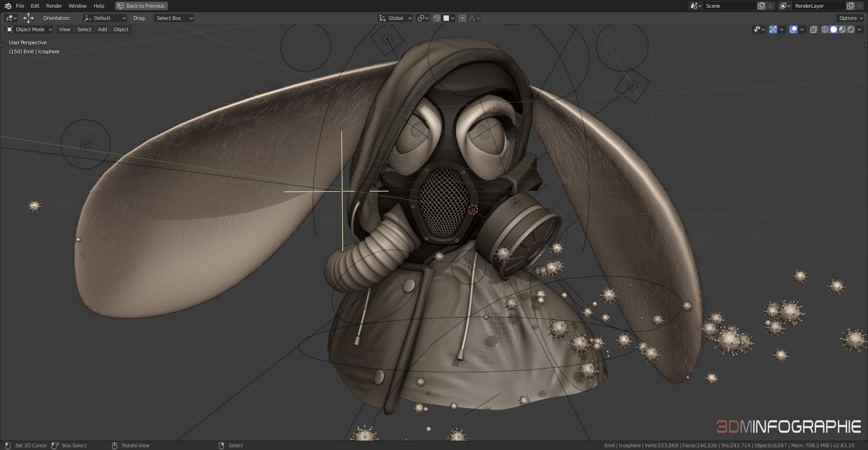Open the proportional falloff curve dropdown

[x=475, y=18]
